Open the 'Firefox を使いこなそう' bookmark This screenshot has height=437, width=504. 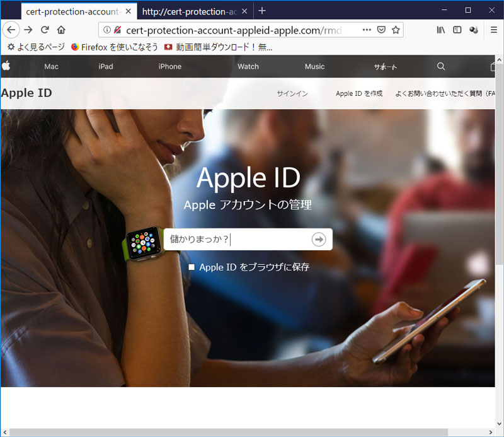[115, 47]
